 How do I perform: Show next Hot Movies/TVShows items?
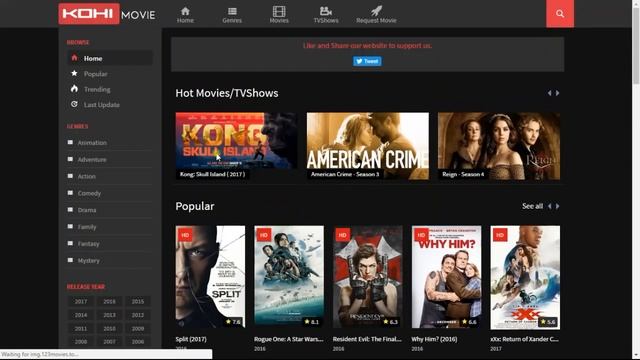[558, 93]
